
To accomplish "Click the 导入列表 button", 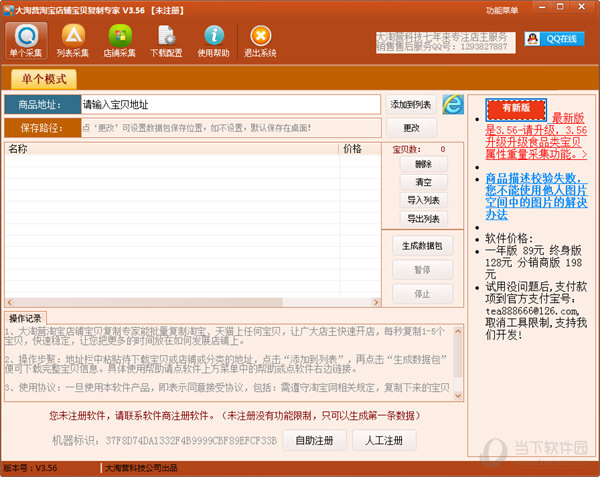I will click(424, 200).
